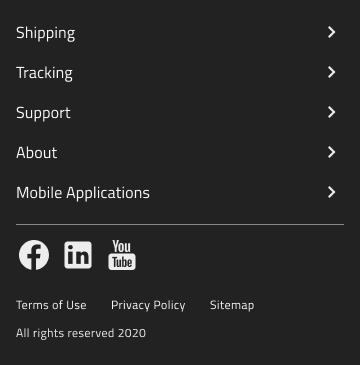360x365 pixels.
Task: Open the Facebook page icon
Action: 34,255
